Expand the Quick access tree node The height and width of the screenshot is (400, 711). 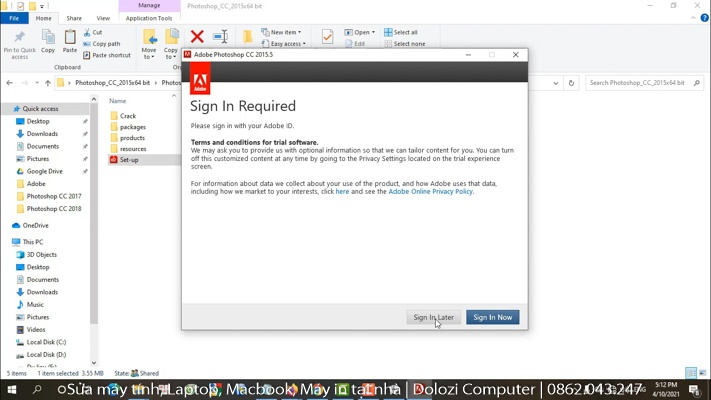pos(6,108)
